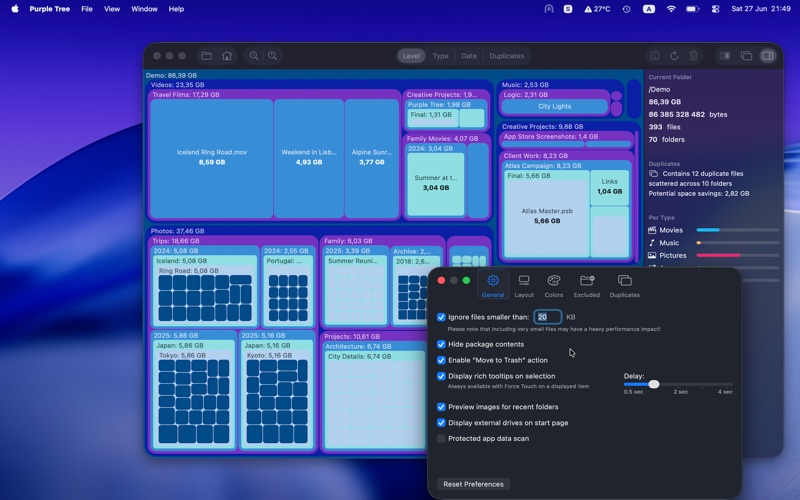This screenshot has width=800, height=500.
Task: Click the Pictures row under Per Type
Action: point(713,256)
